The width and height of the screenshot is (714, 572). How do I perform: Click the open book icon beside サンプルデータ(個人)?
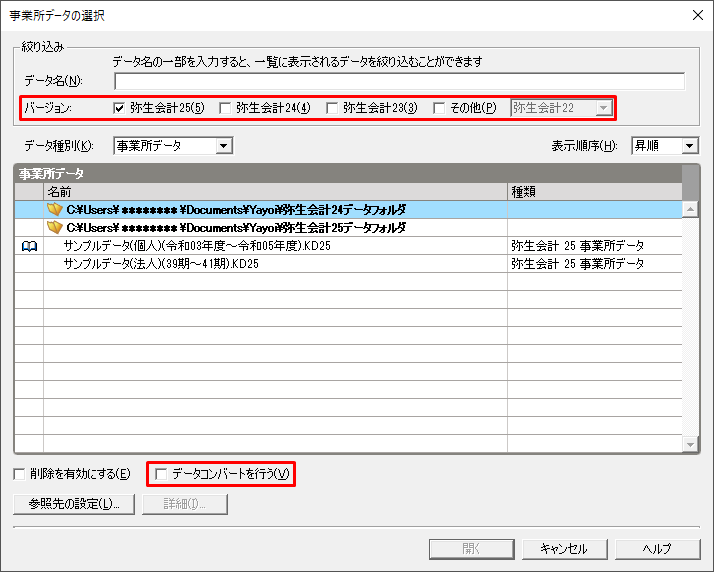[x=29, y=246]
